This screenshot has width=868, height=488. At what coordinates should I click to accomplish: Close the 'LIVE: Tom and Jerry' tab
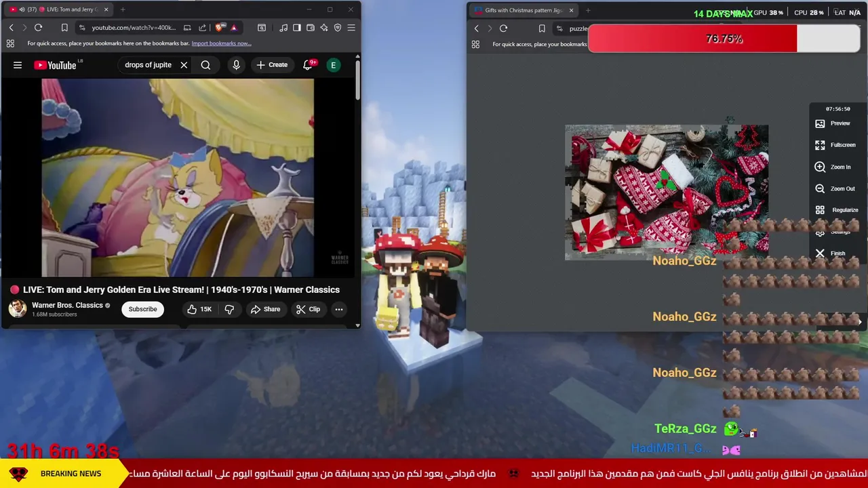coord(106,9)
